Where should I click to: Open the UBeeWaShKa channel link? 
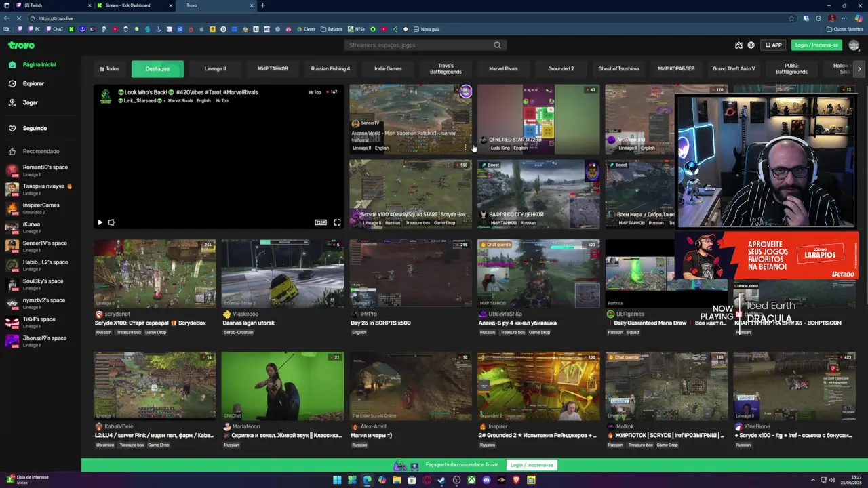[505, 314]
